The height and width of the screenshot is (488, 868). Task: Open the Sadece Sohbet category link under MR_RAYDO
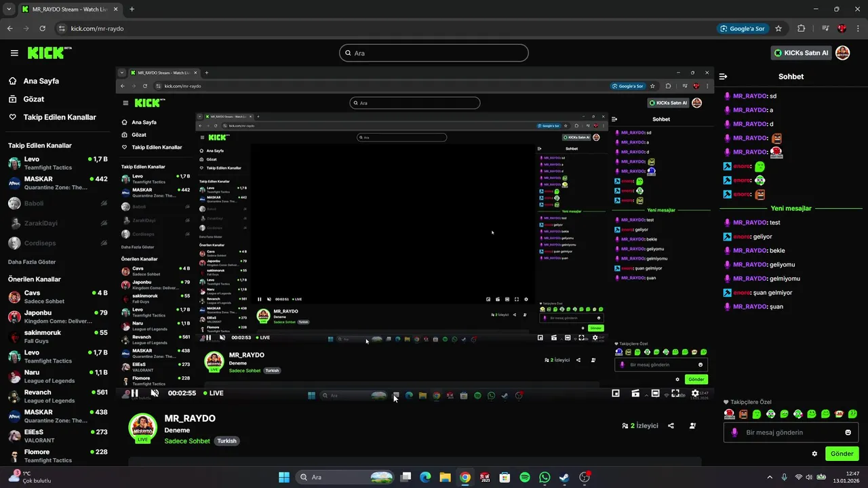(187, 441)
